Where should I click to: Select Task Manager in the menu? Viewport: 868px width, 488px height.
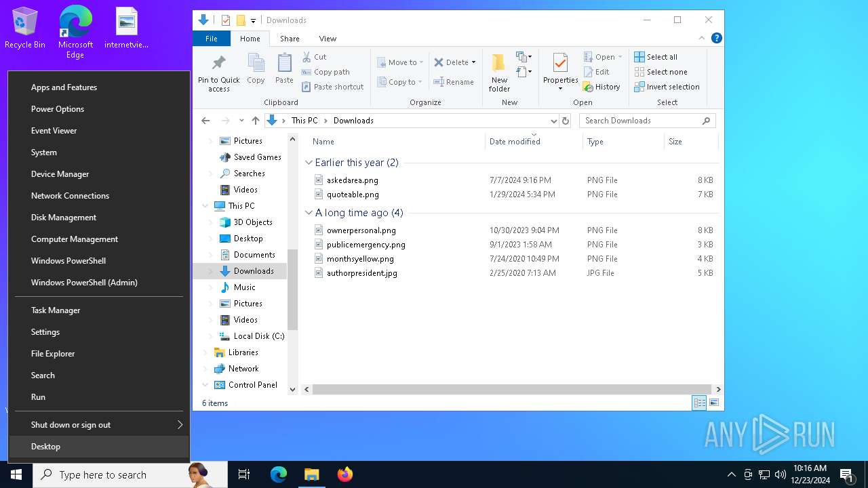[99, 310]
